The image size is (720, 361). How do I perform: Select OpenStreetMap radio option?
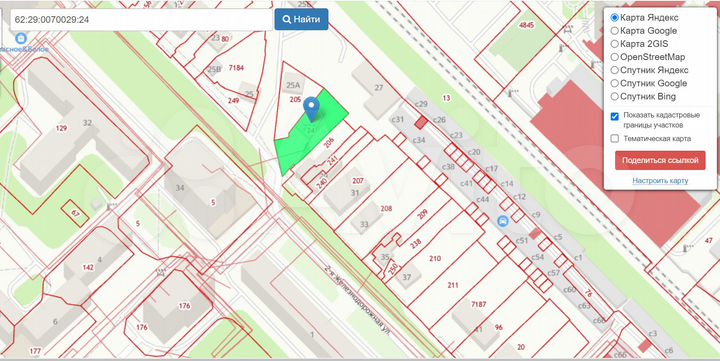[614, 57]
